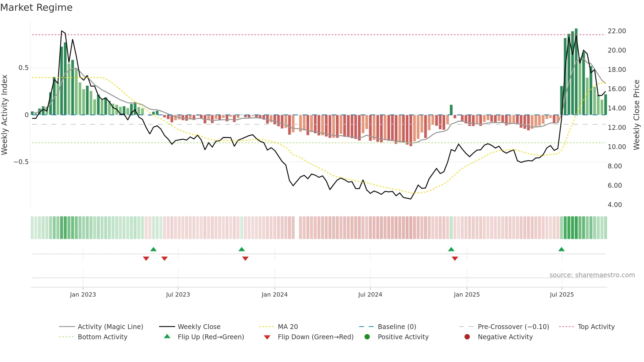Click the Jan 2023 x-axis label
Screen dimensions: 644x362
point(83,294)
